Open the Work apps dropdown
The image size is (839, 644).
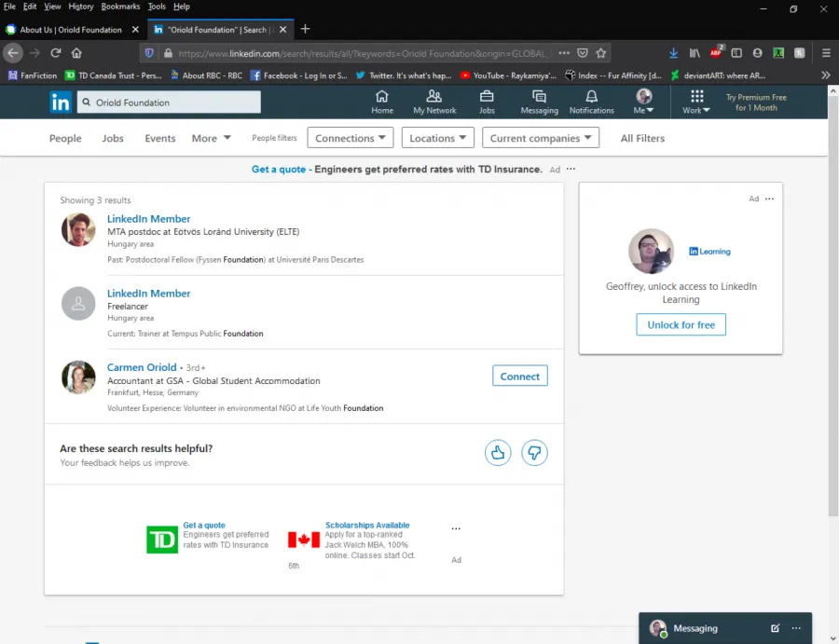pyautogui.click(x=696, y=103)
